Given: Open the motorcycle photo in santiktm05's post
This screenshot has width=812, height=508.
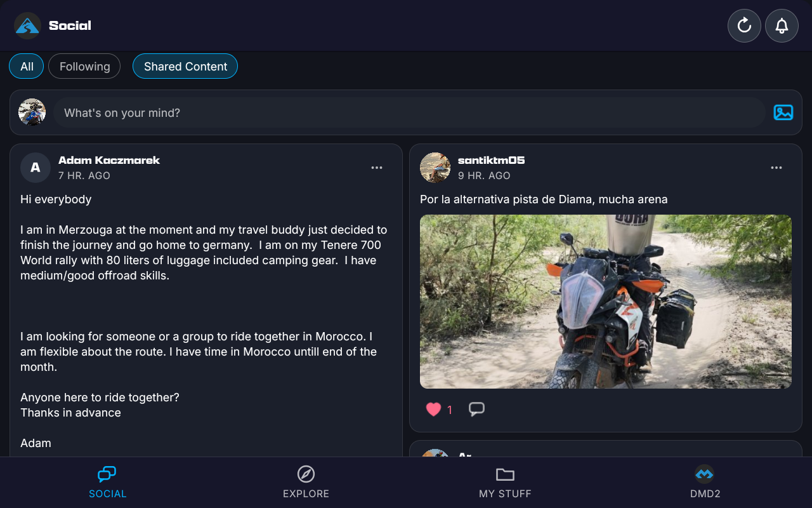Looking at the screenshot, I should [x=606, y=302].
